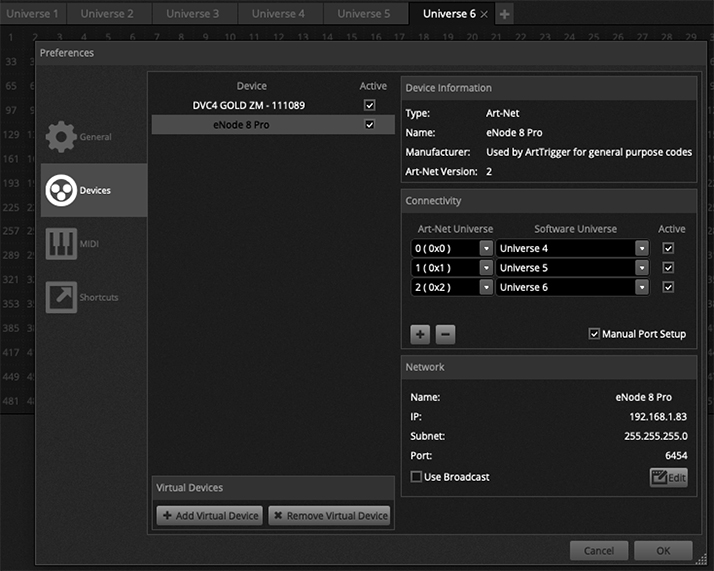Add a connectivity port with plus icon
This screenshot has height=571, width=714.
tap(420, 335)
